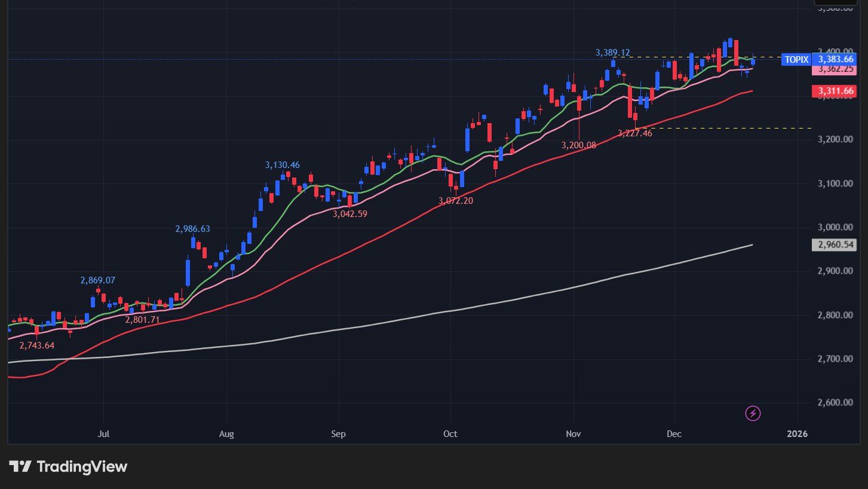The image size is (868, 489).
Task: Select the 2026 label on time axis
Action: tap(797, 433)
